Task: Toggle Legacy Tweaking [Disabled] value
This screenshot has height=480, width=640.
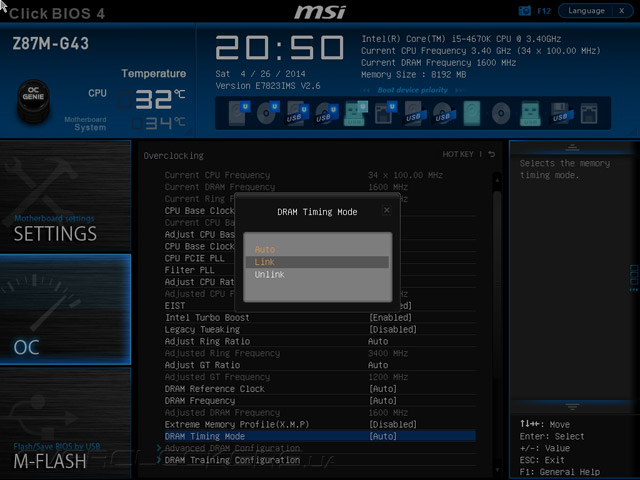Action: tap(393, 329)
